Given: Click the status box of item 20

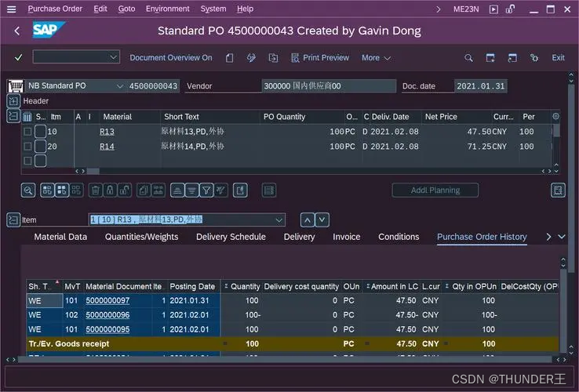Looking at the screenshot, I should point(40,147).
